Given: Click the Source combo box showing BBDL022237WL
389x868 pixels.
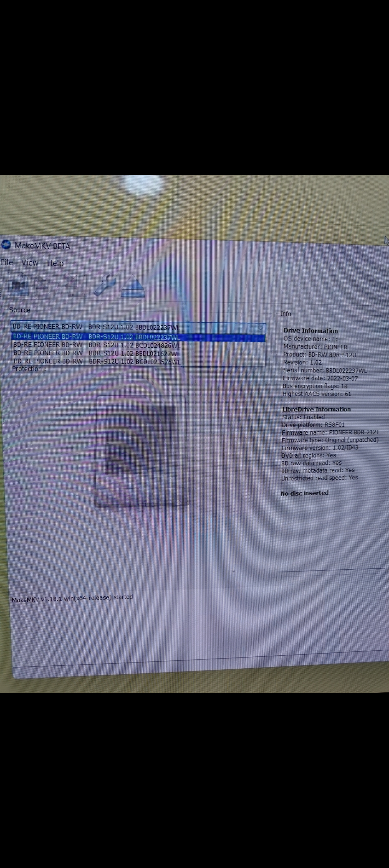Looking at the screenshot, I should pos(138,327).
